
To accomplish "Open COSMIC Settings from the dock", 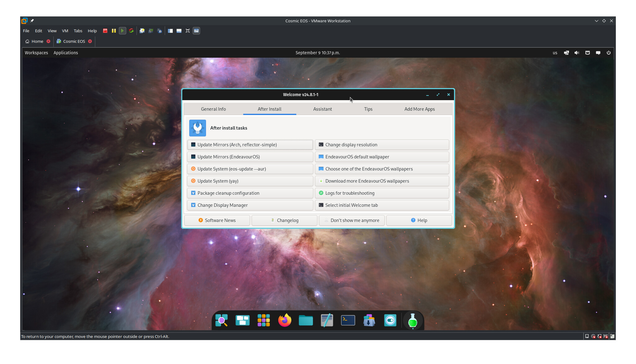I will [390, 320].
